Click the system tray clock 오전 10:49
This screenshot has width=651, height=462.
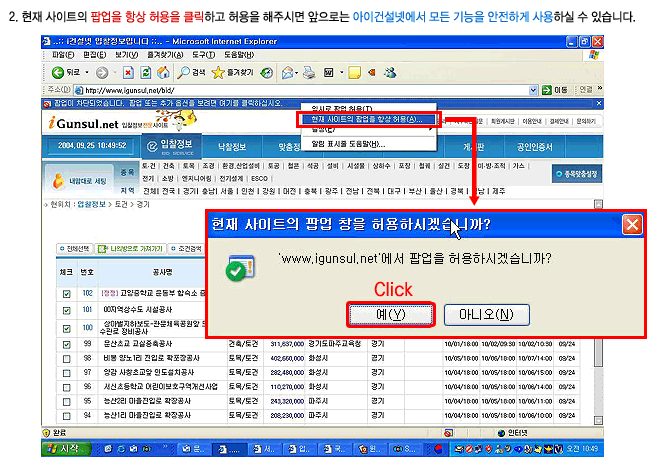(x=582, y=449)
